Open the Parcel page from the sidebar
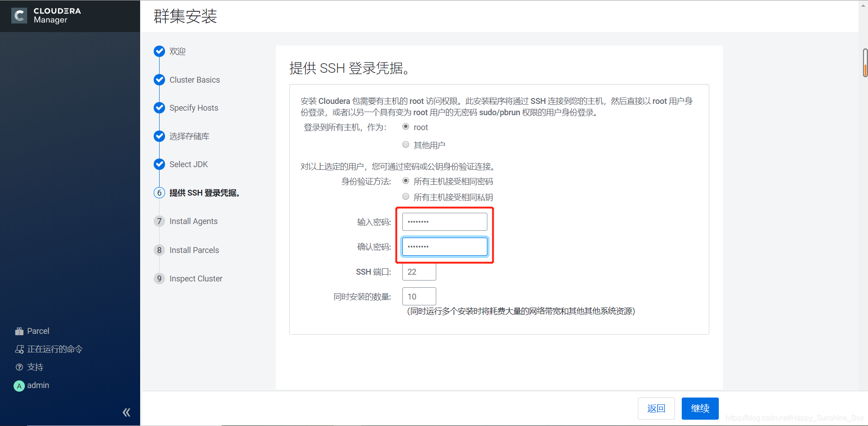868x426 pixels. [38, 331]
